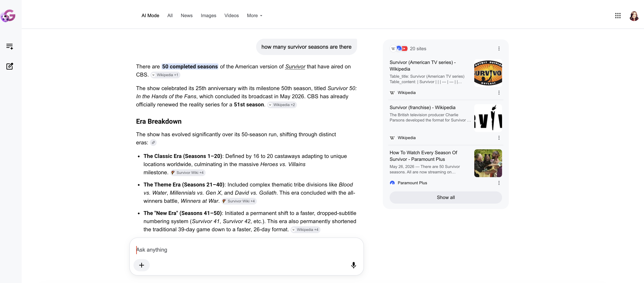This screenshot has width=644, height=283.
Task: Start voice input with microphone icon
Action: point(353,265)
